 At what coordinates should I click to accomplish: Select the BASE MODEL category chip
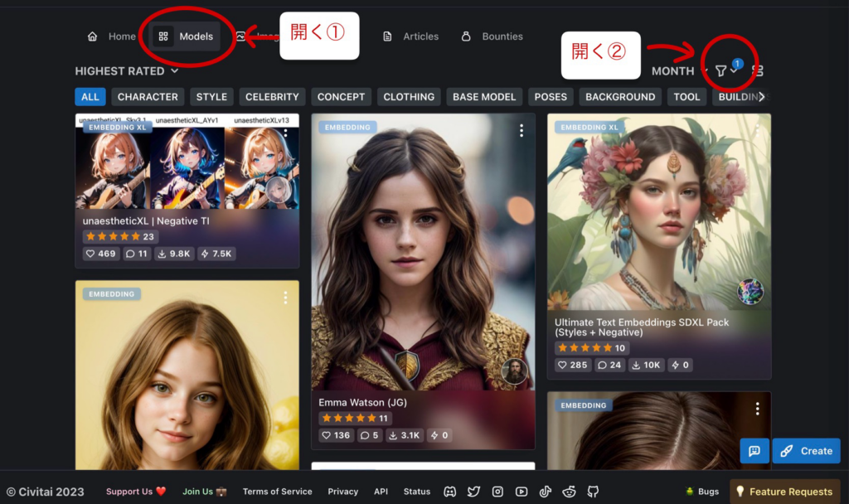coord(484,97)
